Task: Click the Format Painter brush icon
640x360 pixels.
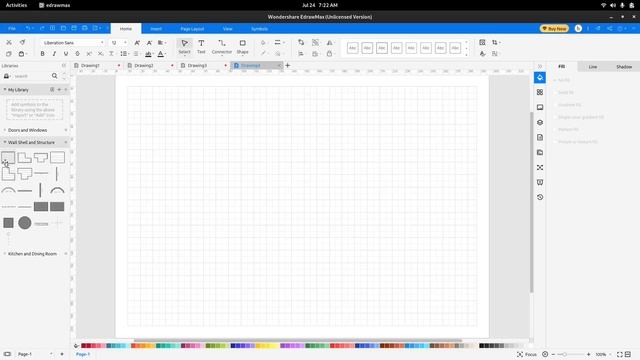Action: coord(22,42)
